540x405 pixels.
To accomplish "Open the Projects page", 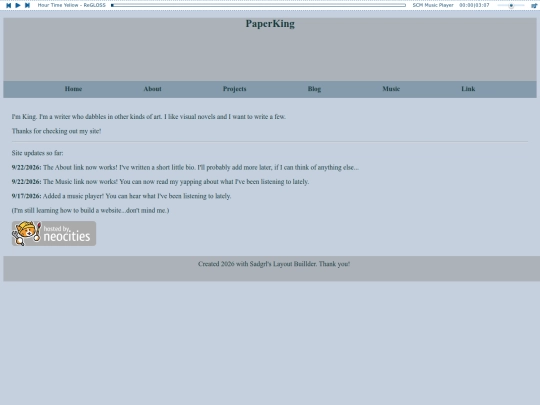I will pyautogui.click(x=235, y=89).
